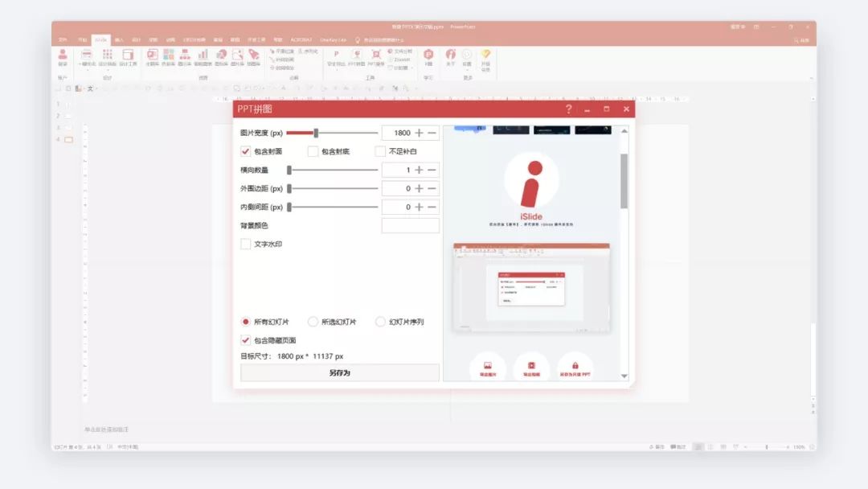The height and width of the screenshot is (489, 868).
Task: Click the 图片宽度 slider handle
Action: [x=316, y=133]
